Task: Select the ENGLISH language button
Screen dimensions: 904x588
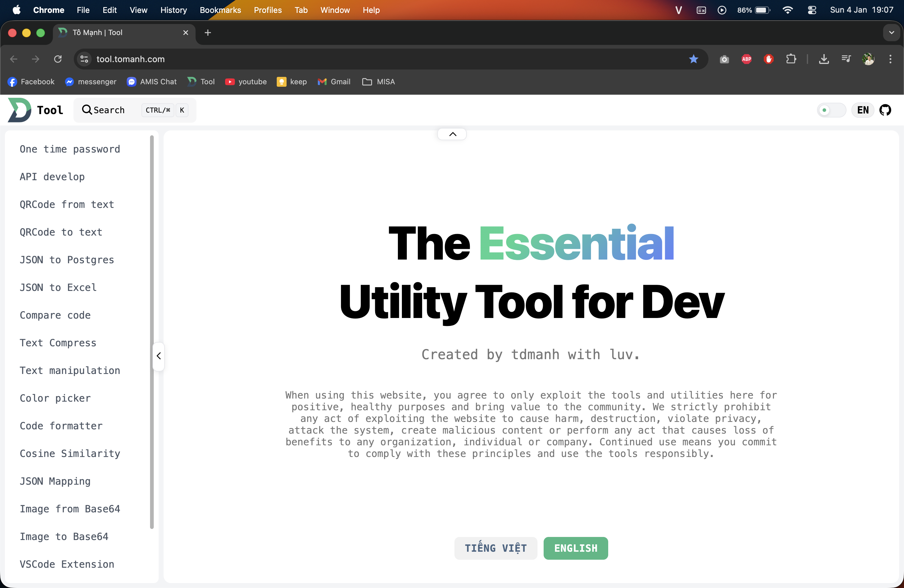Action: click(575, 548)
